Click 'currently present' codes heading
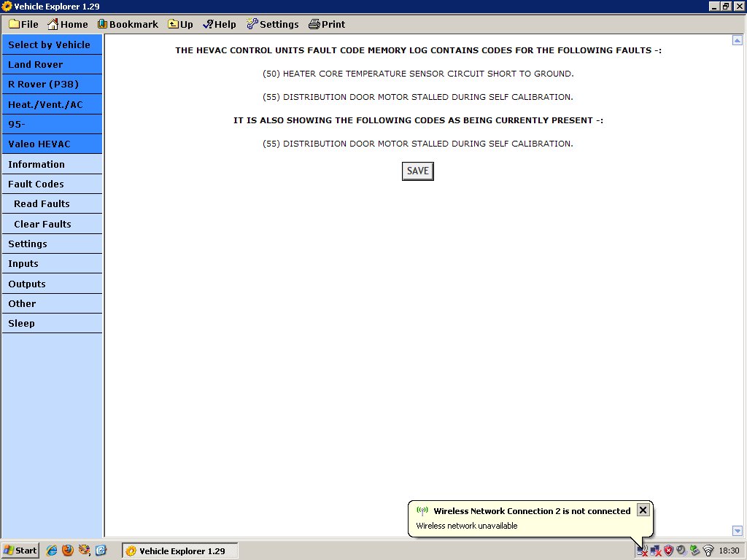Screen dimensions: 747x560 pos(418,120)
